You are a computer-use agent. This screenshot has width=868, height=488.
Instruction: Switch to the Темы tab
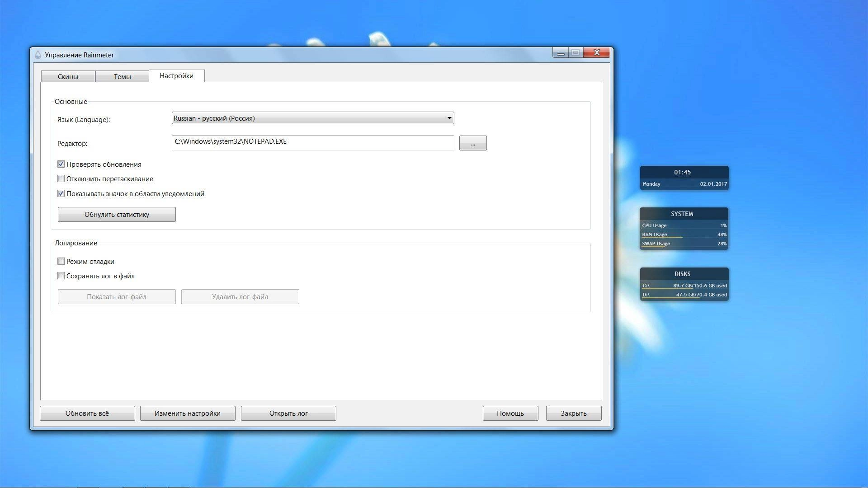pyautogui.click(x=122, y=76)
